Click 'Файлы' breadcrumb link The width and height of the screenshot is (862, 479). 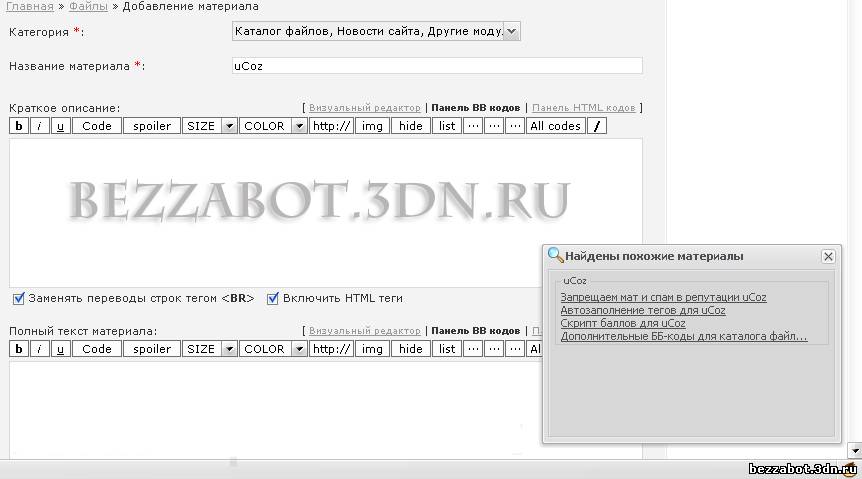[89, 7]
